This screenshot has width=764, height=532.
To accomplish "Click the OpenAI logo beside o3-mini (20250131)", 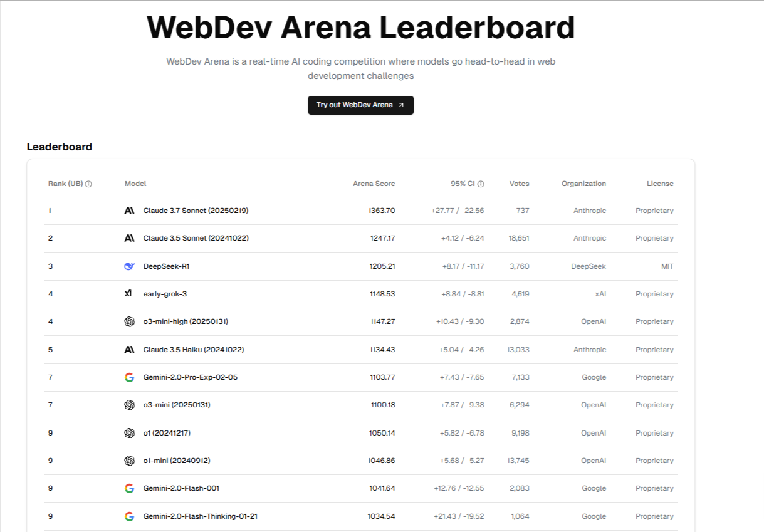I will pos(130,405).
